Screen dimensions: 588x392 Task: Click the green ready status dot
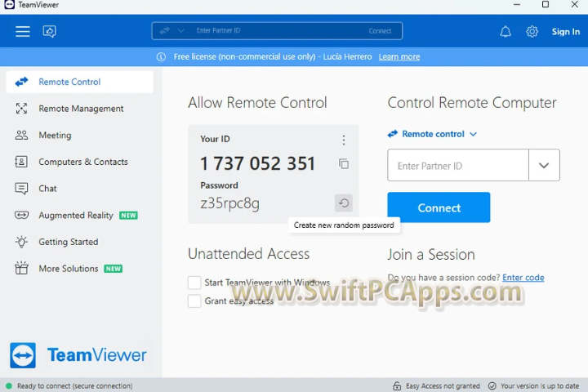(x=9, y=386)
